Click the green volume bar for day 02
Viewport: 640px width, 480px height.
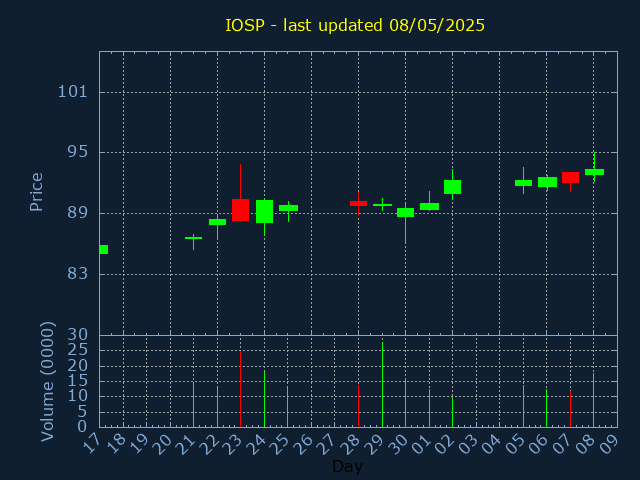(x=453, y=412)
